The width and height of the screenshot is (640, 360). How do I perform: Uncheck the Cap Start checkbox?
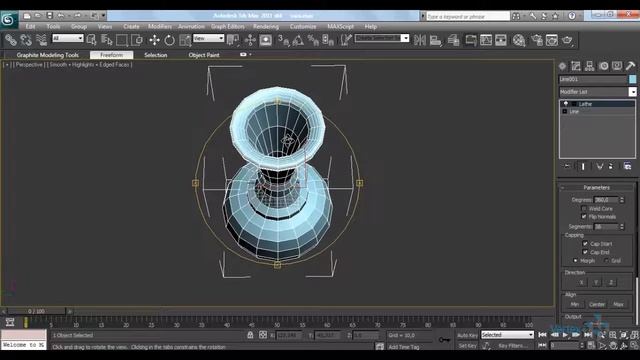[x=585, y=243]
